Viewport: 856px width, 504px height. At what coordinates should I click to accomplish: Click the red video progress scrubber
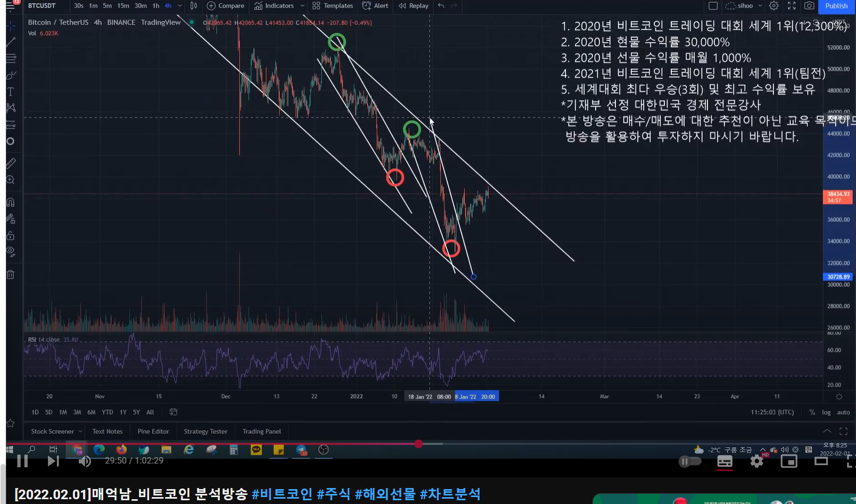pyautogui.click(x=418, y=444)
